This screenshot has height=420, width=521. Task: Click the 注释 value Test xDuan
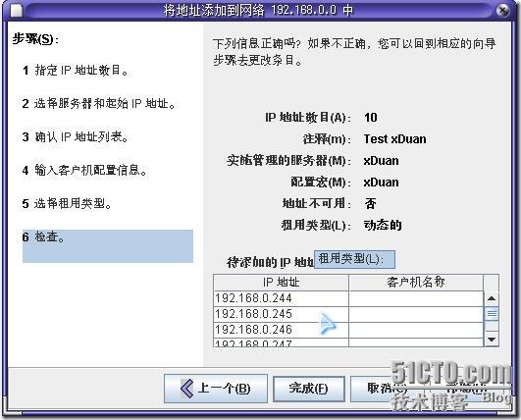click(x=394, y=139)
